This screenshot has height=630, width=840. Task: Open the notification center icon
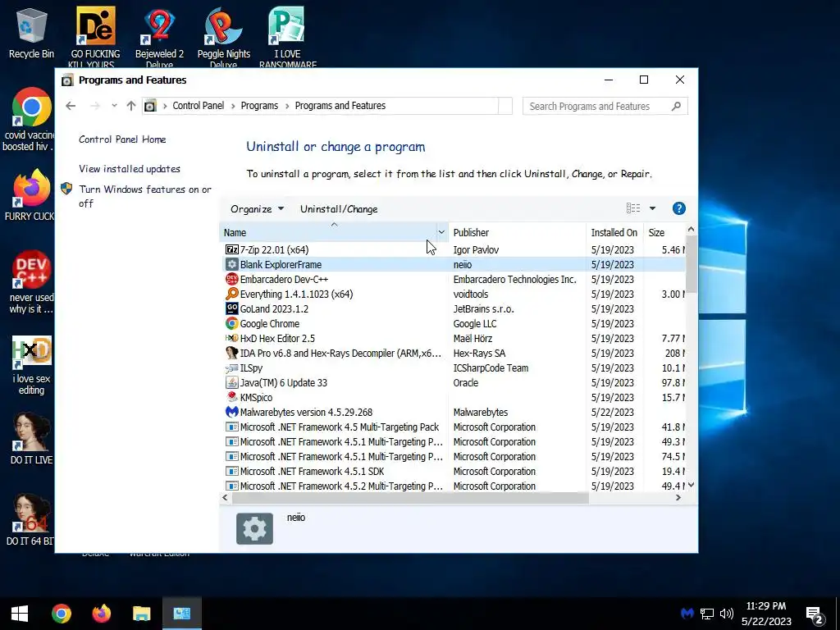click(815, 614)
